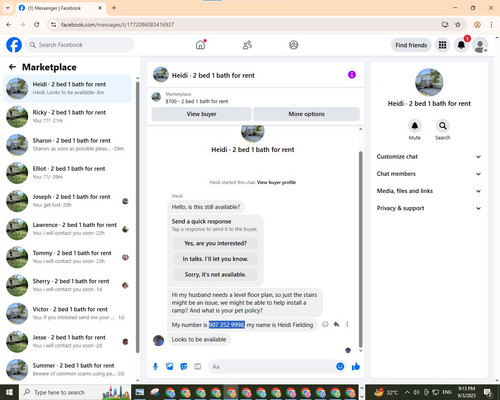500x400 pixels.
Task: Attach a photo file icon
Action: pos(170,367)
